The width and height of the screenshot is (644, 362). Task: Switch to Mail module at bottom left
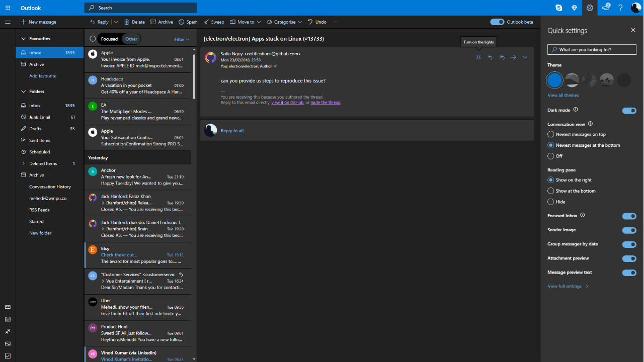point(8,307)
